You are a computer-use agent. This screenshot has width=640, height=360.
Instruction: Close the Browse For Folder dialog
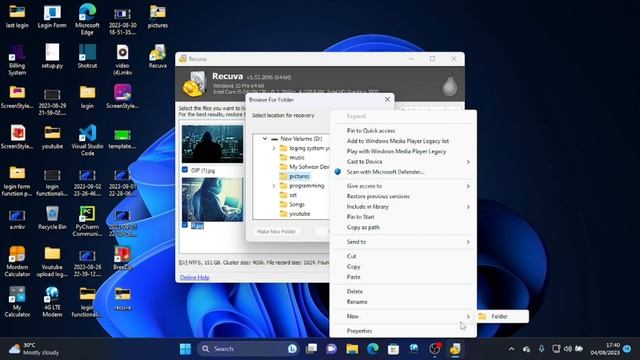(x=387, y=99)
